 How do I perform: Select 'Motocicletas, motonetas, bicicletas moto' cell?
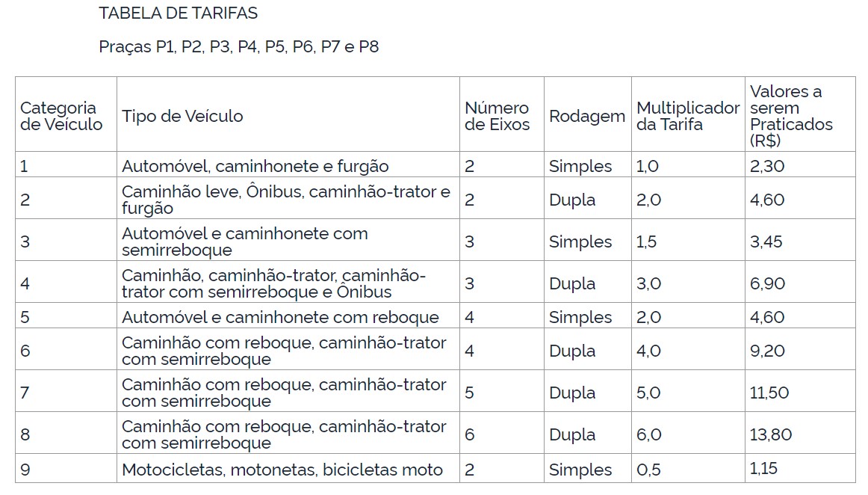[282, 470]
